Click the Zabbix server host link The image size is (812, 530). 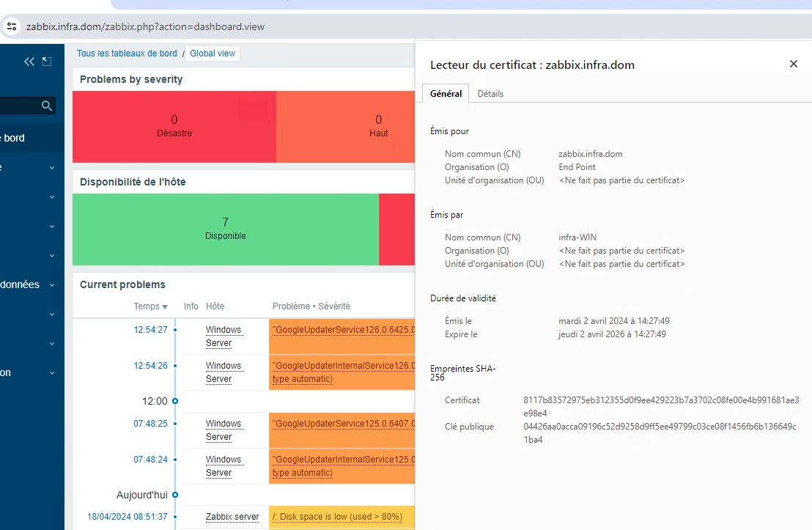click(232, 517)
